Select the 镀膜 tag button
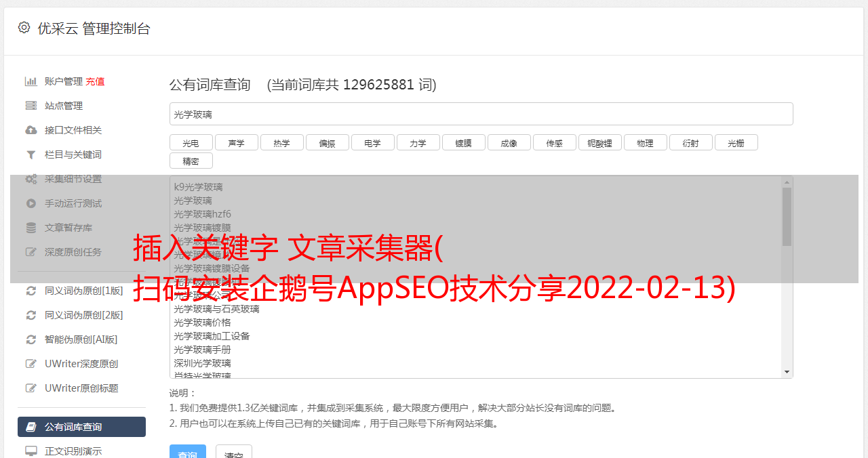The width and height of the screenshot is (868, 458). click(463, 142)
